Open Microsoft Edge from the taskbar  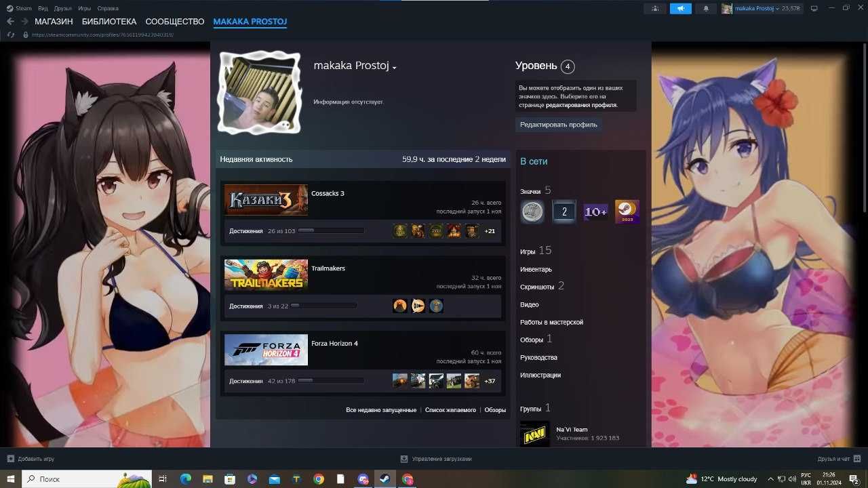185,479
